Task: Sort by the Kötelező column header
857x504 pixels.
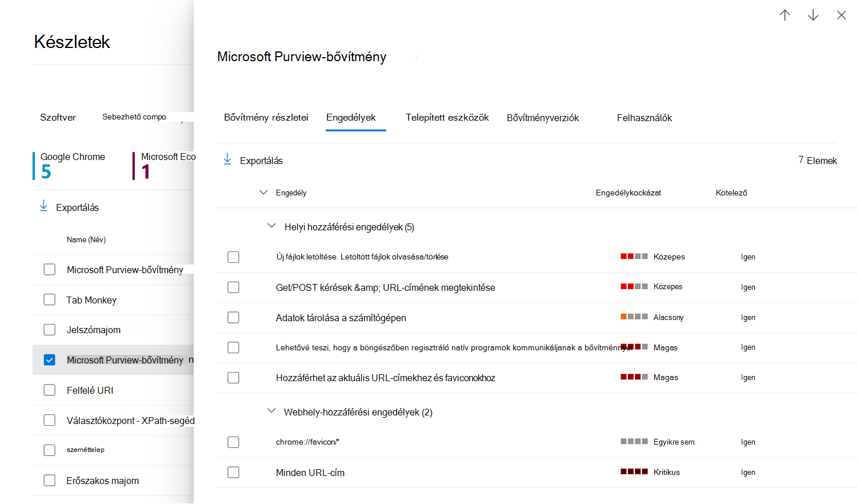Action: [731, 193]
